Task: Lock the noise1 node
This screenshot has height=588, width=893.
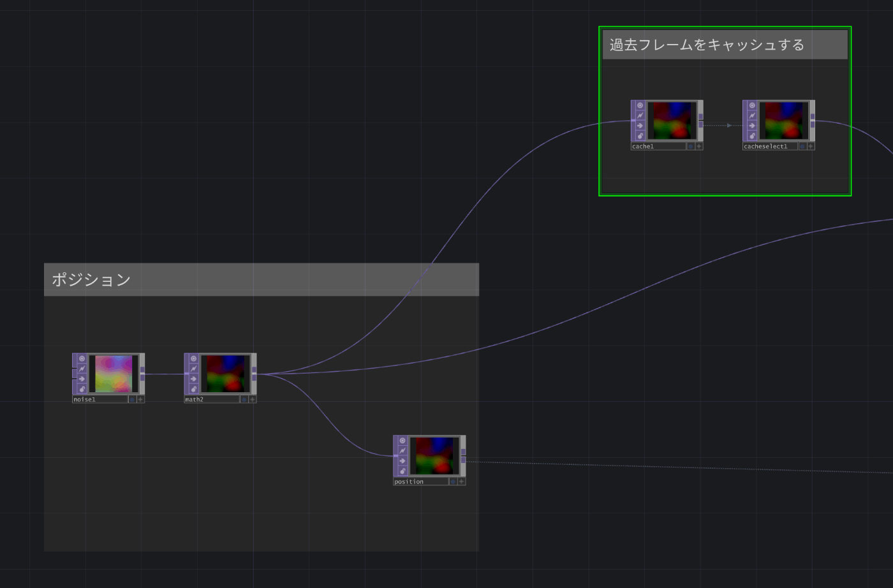Action: 82,389
